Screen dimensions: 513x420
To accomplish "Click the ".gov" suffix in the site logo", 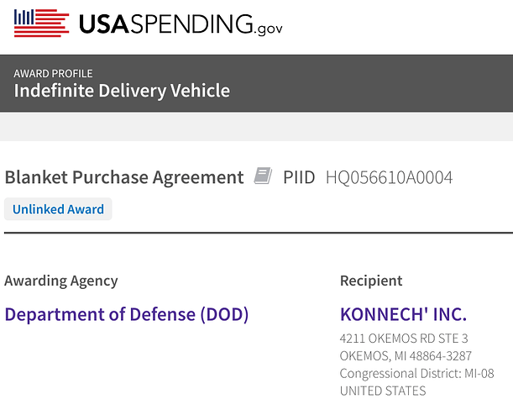I will 269,29.
